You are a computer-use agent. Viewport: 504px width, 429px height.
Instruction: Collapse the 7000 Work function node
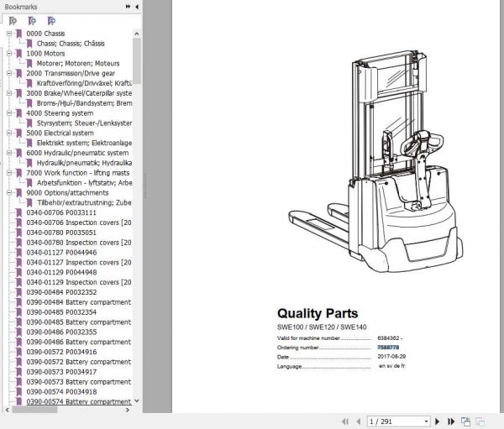9,173
